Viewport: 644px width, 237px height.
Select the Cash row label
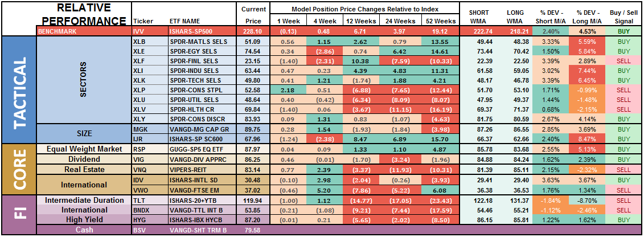coord(84,230)
